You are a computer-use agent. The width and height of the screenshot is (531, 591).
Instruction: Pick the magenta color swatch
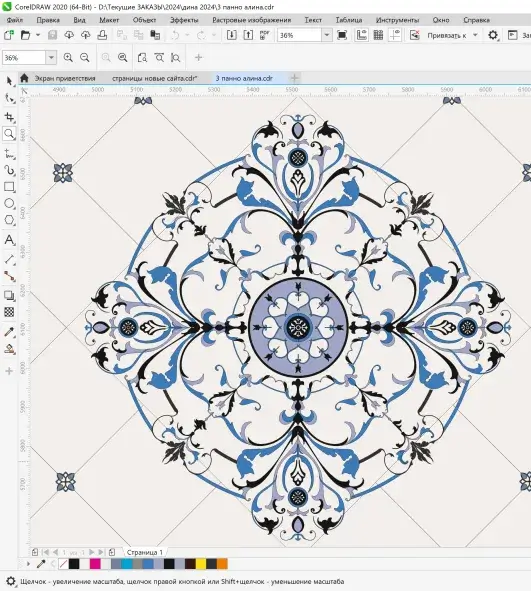click(95, 564)
